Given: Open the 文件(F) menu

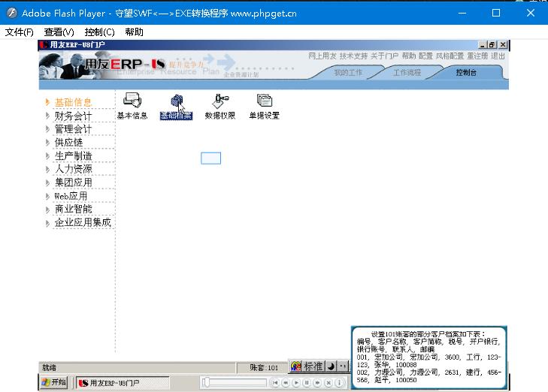Looking at the screenshot, I should (20, 32).
